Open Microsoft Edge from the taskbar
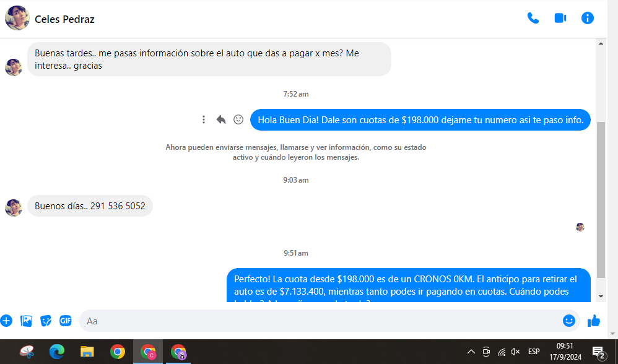Viewport: 618px width, 364px height. [x=57, y=352]
